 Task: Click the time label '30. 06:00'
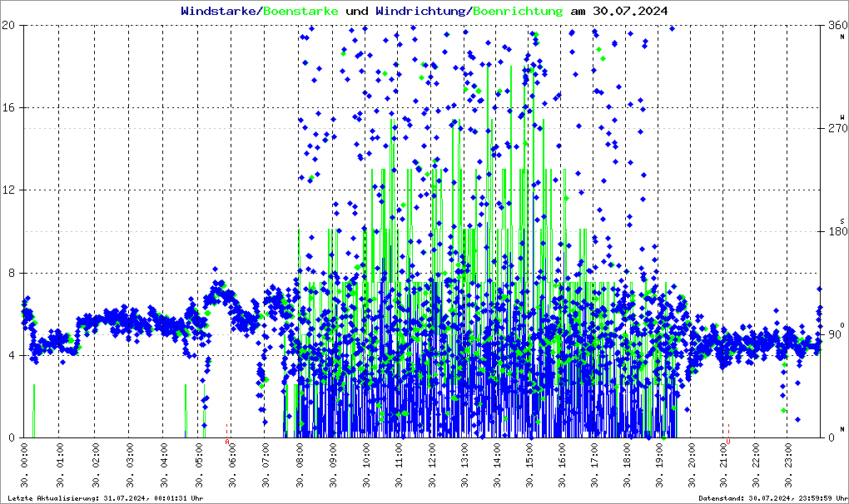tap(231, 465)
